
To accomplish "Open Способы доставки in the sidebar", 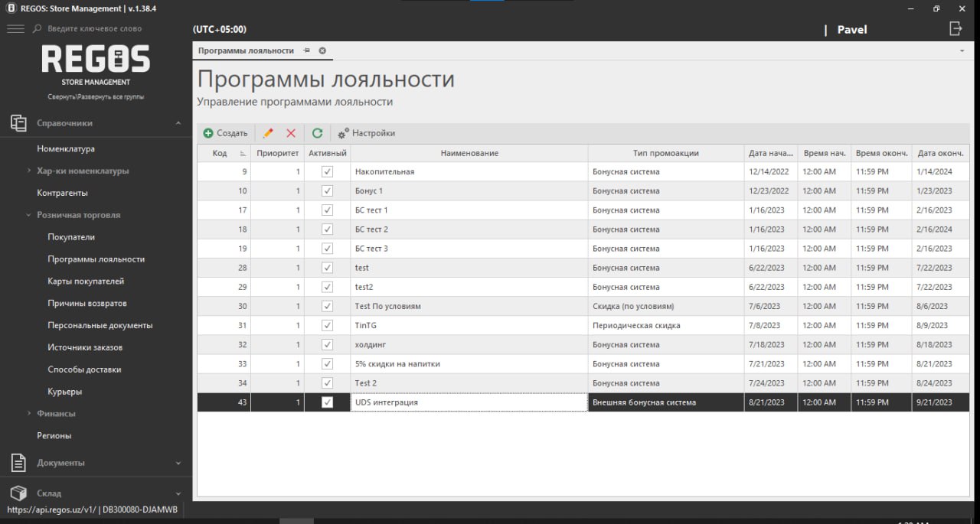I will coord(84,369).
